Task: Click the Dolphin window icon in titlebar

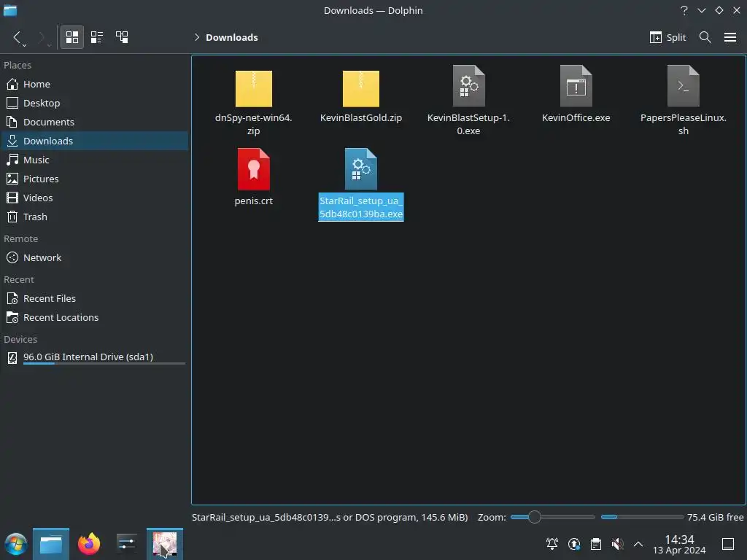Action: 10,10
